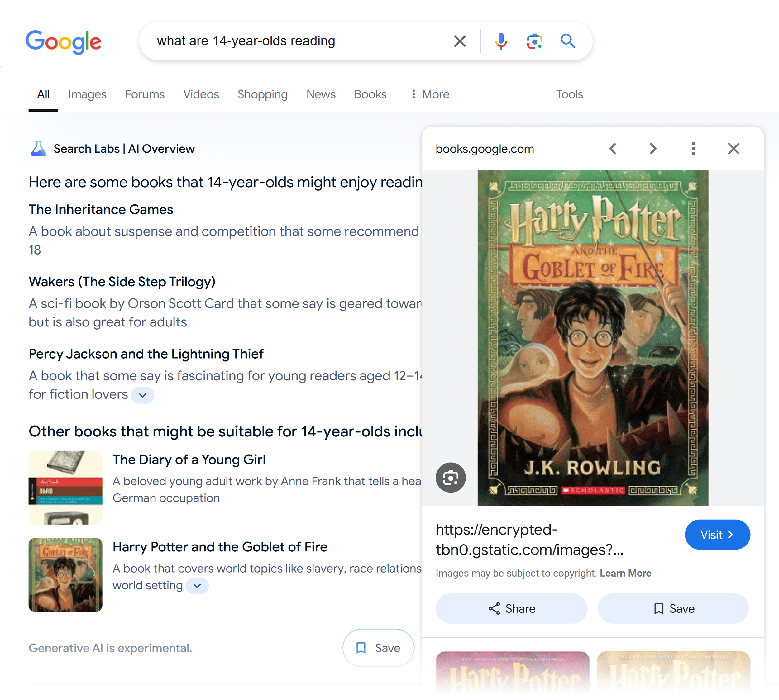The height and width of the screenshot is (700, 779).
Task: Click the search magnifier icon
Action: click(568, 41)
